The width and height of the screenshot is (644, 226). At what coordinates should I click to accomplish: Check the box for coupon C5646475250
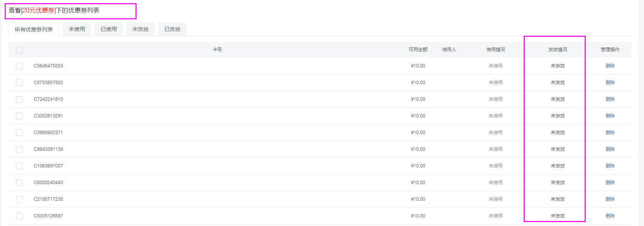[x=19, y=66]
